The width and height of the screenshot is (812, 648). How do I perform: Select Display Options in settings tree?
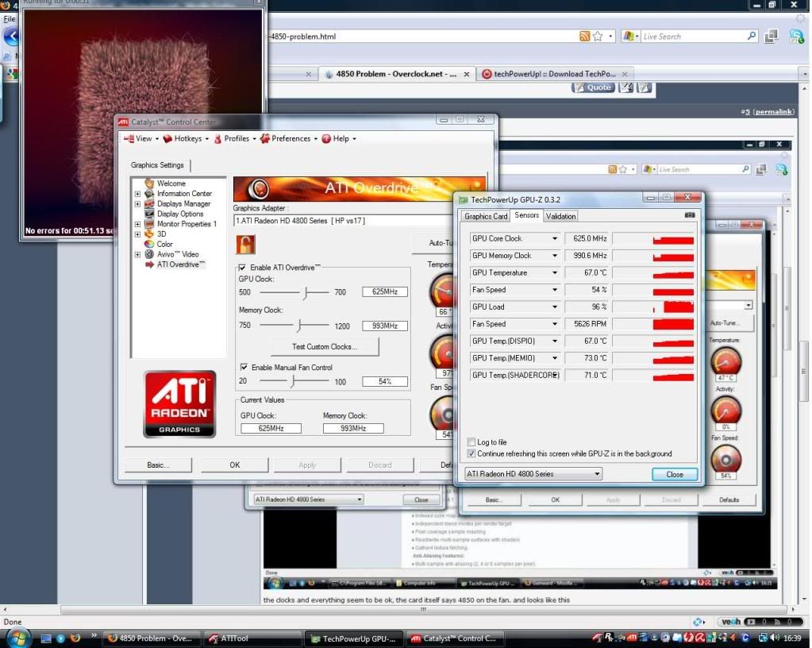click(x=179, y=214)
